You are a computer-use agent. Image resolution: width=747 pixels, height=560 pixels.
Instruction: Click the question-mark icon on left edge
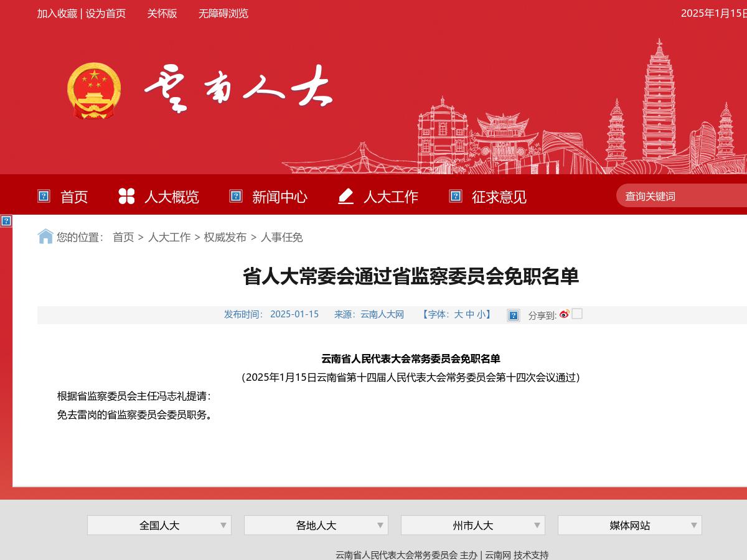[7, 221]
